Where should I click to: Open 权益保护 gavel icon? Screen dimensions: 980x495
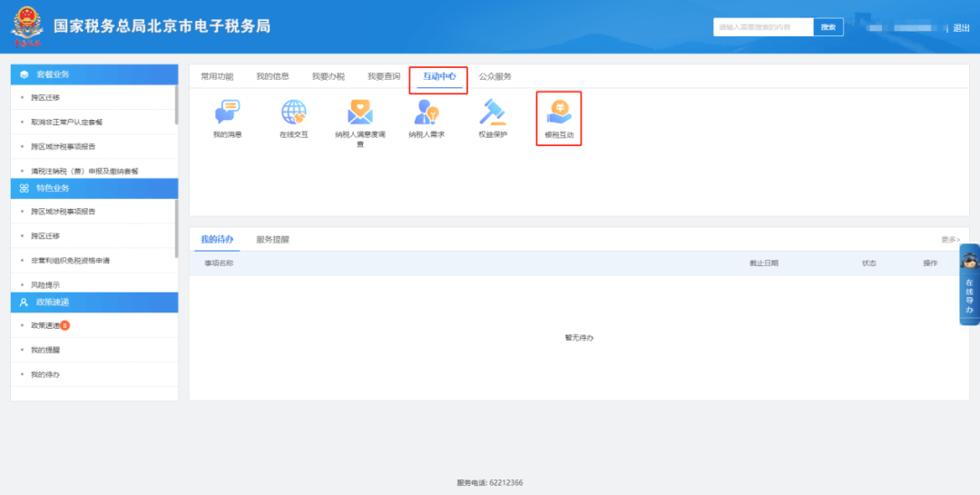tap(493, 112)
